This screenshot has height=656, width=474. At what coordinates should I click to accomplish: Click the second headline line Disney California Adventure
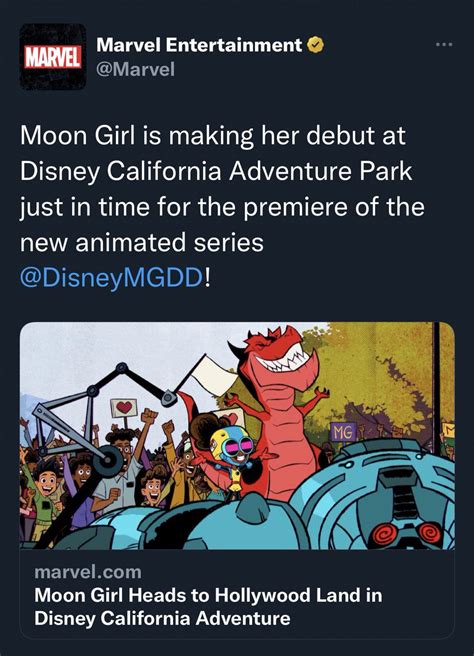(162, 618)
